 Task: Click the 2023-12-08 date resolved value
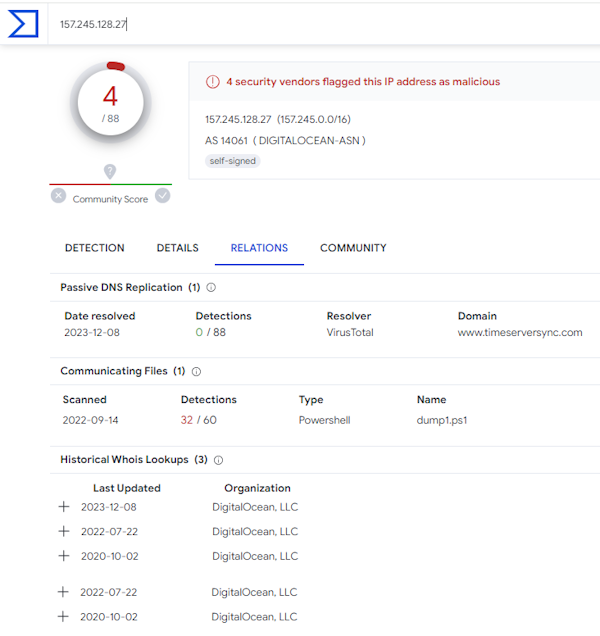(x=92, y=333)
